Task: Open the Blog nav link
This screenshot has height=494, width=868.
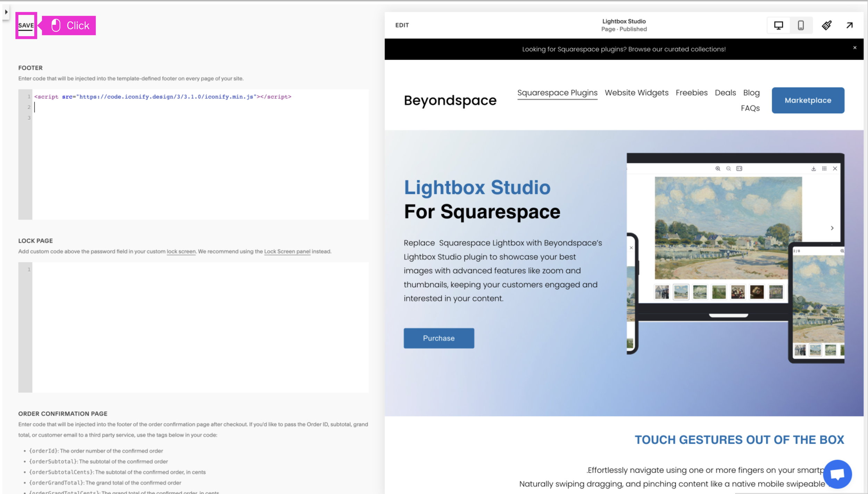Action: pyautogui.click(x=751, y=93)
